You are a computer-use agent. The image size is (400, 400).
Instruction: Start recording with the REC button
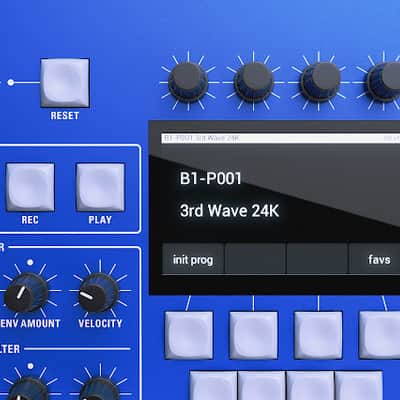click(x=30, y=187)
